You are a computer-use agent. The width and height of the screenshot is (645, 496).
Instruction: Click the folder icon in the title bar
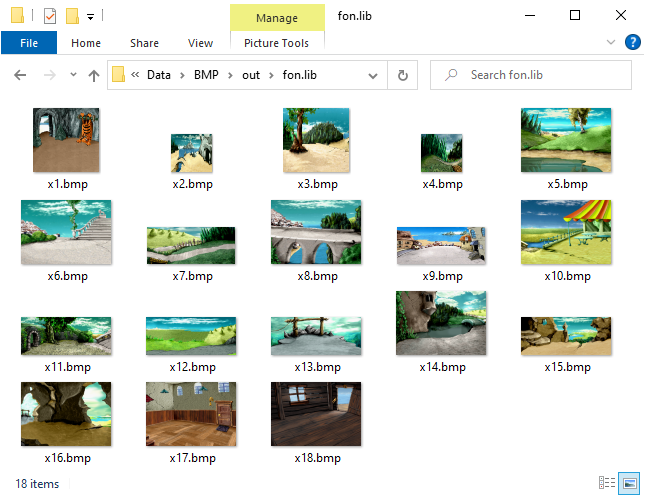[x=17, y=15]
